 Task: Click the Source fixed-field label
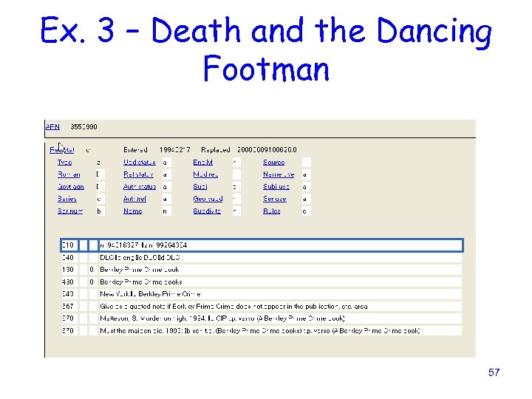pos(274,163)
